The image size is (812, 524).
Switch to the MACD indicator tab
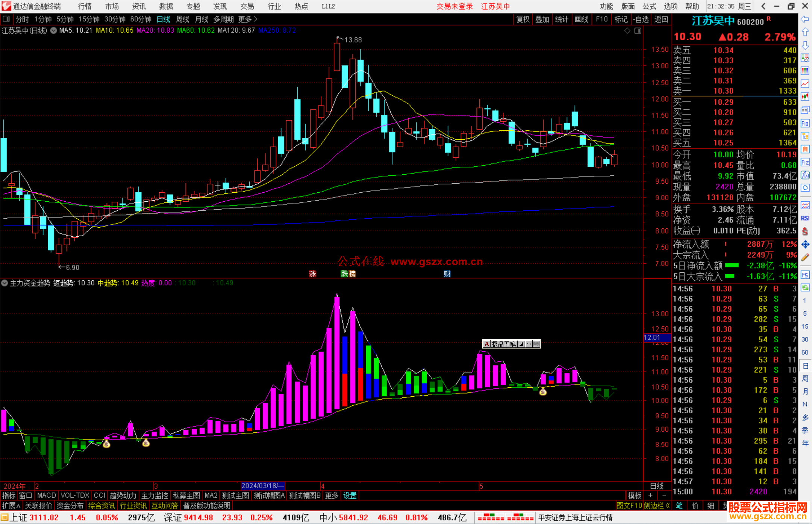(x=46, y=495)
